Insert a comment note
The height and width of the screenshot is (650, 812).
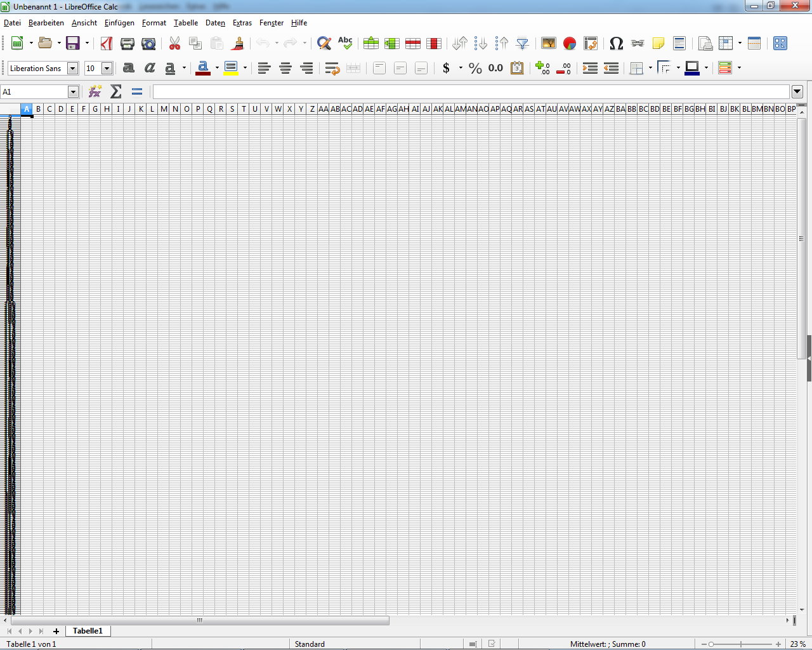(658, 43)
